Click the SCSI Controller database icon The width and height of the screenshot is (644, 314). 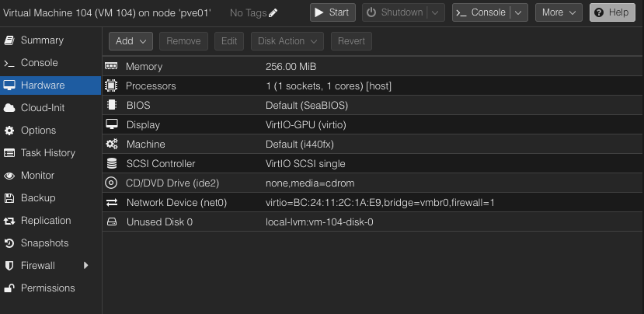click(111, 164)
